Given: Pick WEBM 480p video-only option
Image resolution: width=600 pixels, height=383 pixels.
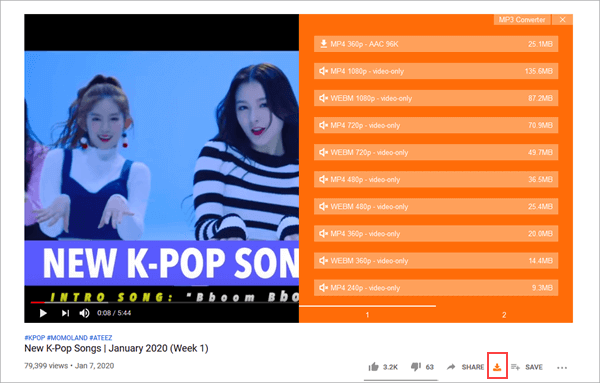Looking at the screenshot, I should [436, 207].
